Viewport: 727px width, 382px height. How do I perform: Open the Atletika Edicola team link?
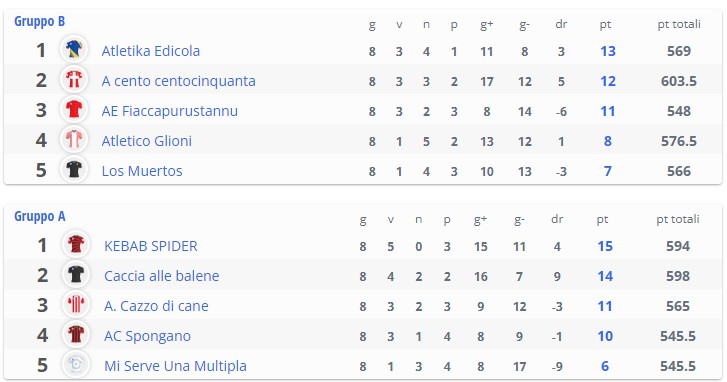click(151, 51)
